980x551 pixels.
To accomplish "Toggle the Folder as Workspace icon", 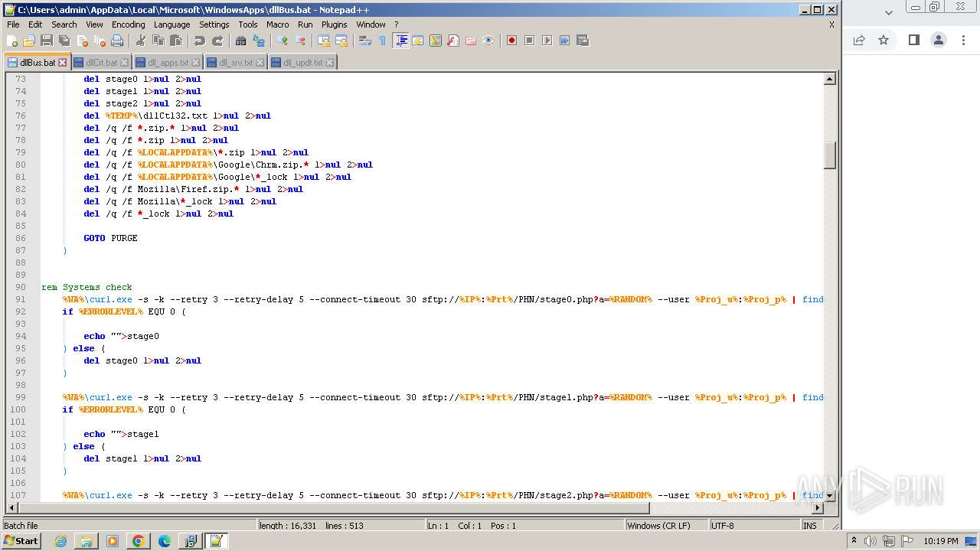I will point(471,41).
